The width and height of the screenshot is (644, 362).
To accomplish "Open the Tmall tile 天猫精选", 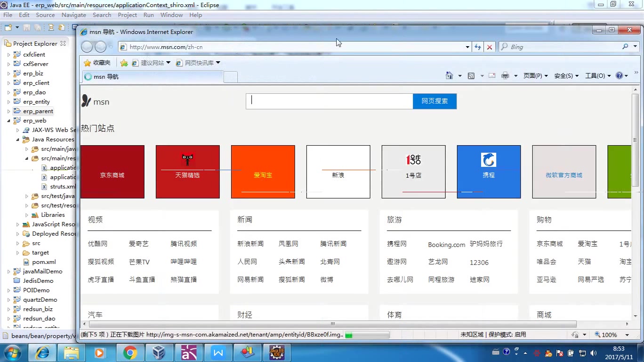I will tap(187, 172).
